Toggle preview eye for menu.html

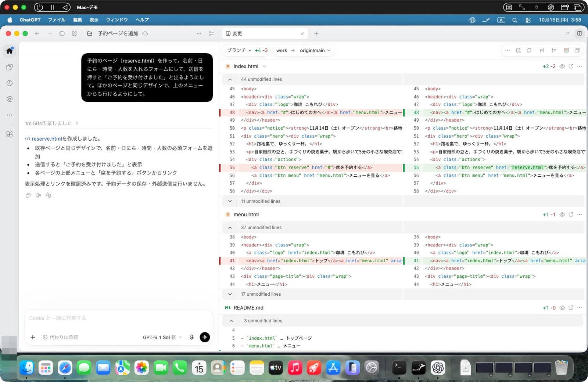pos(562,215)
